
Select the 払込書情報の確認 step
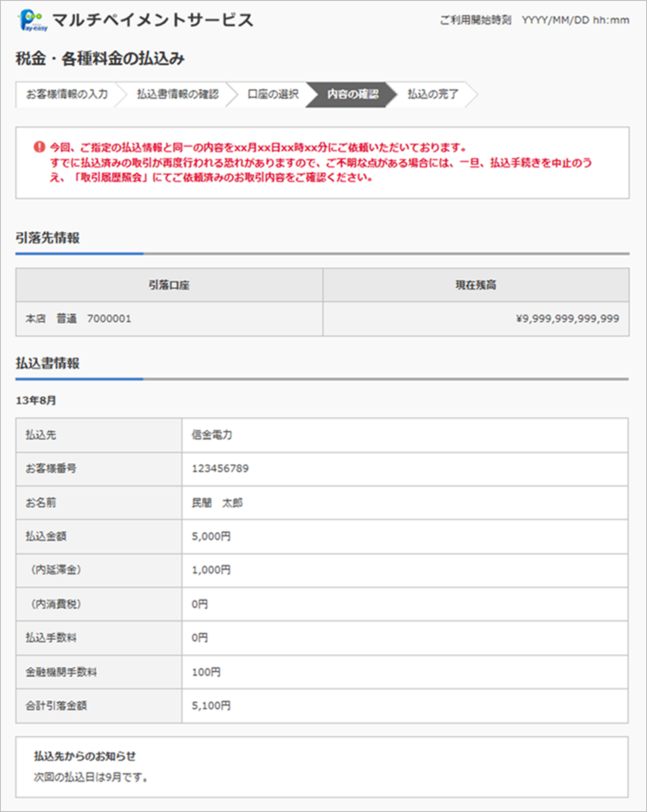click(178, 94)
